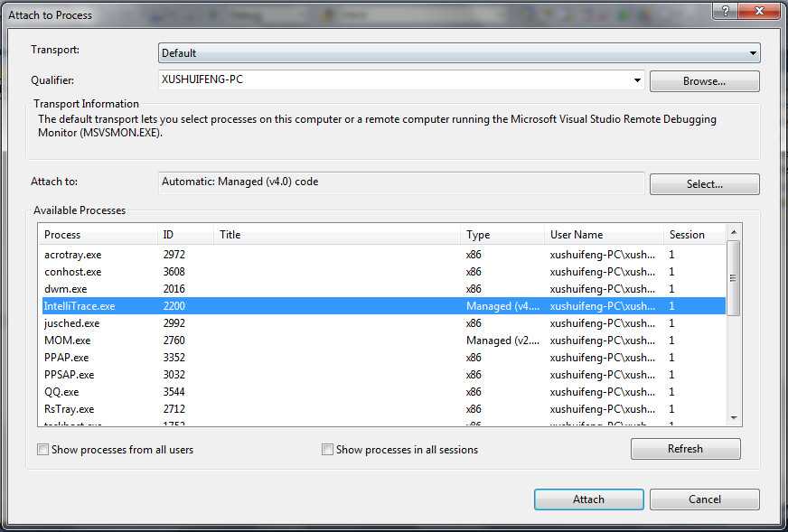
Task: Select the IntelliTrace.exe process row
Action: click(x=382, y=306)
